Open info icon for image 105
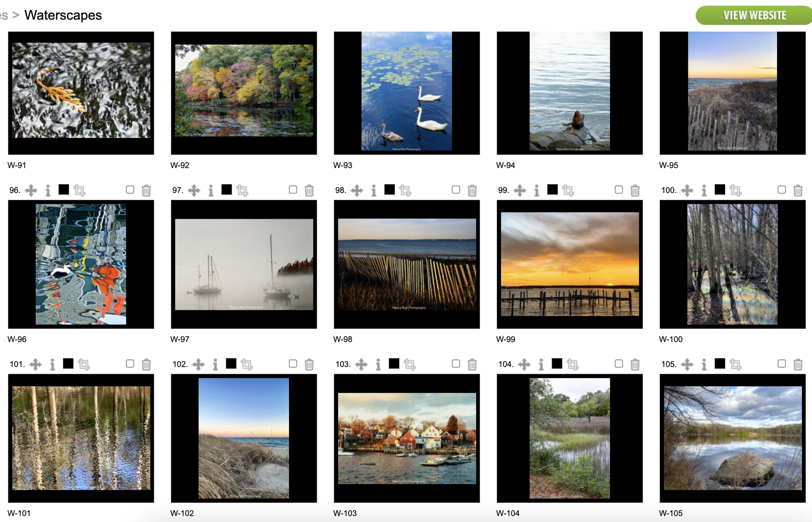This screenshot has width=812, height=522. click(x=704, y=364)
